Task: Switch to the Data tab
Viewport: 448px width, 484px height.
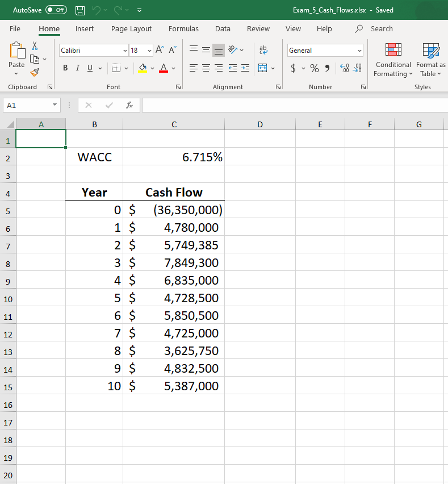Action: tap(223, 29)
